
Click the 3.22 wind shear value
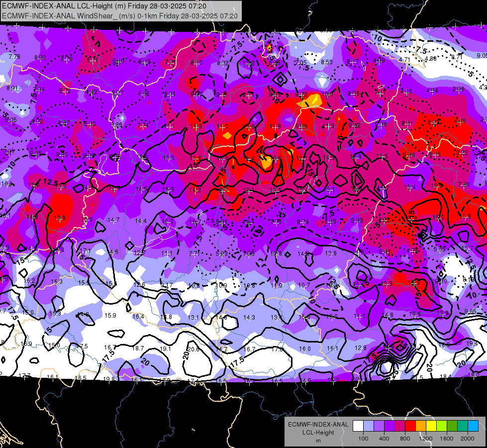click(462, 153)
